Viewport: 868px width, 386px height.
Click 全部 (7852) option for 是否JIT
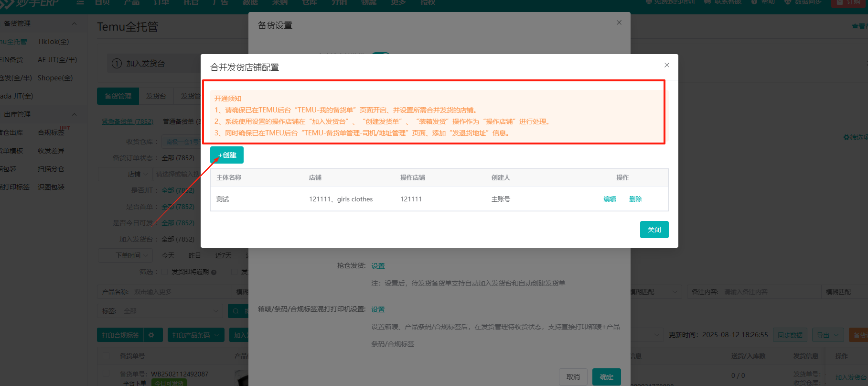coord(178,190)
